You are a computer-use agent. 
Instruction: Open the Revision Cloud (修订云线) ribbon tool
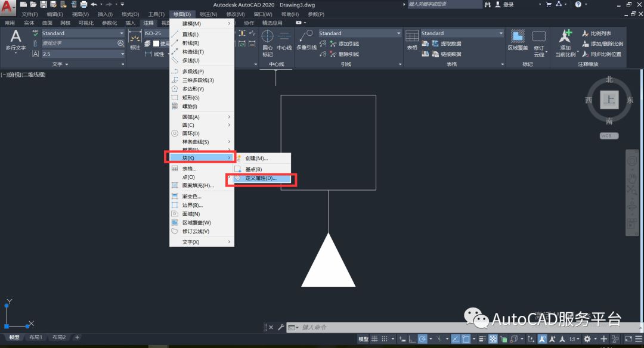(x=539, y=41)
